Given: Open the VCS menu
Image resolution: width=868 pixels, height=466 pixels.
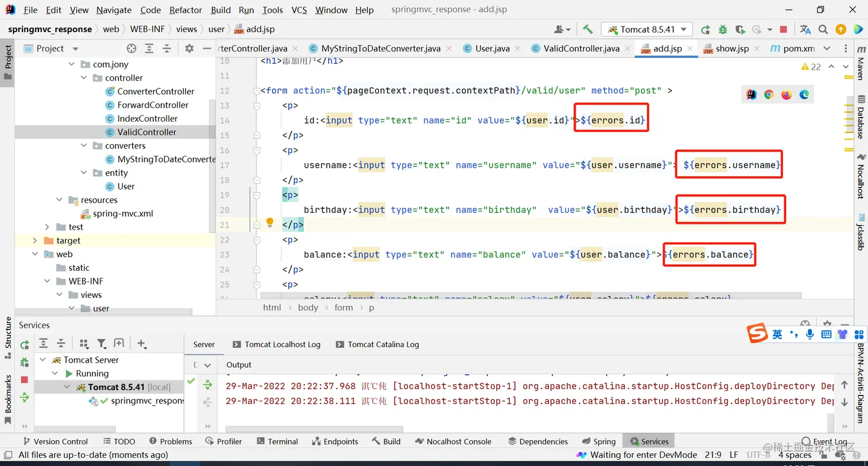Looking at the screenshot, I should [x=299, y=10].
